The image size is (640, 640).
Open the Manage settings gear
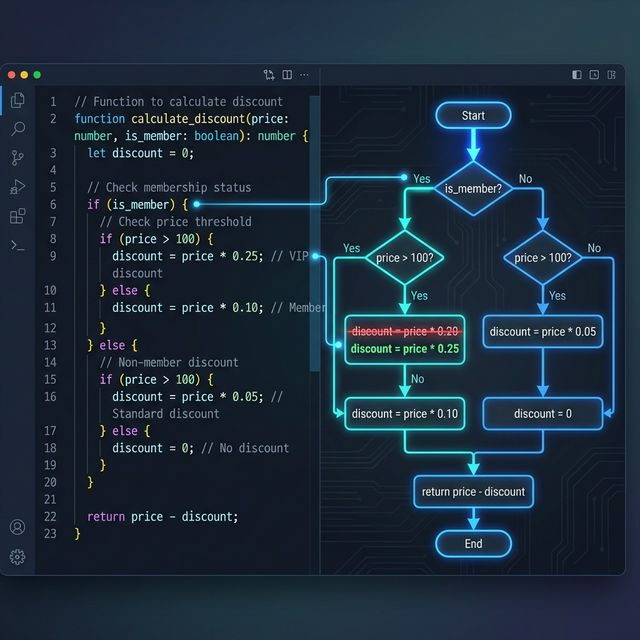click(x=17, y=556)
